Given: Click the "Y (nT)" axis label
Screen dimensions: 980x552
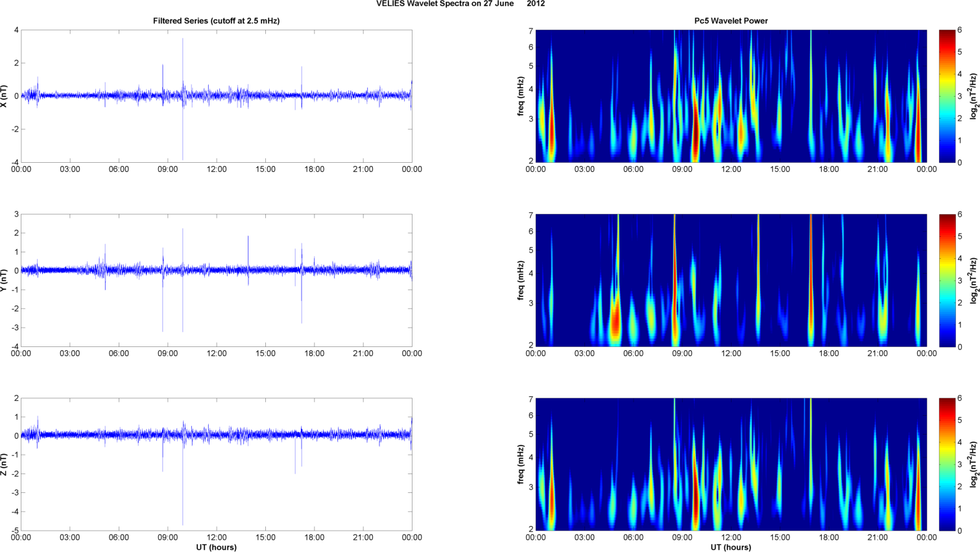Looking at the screenshot, I should [5, 280].
